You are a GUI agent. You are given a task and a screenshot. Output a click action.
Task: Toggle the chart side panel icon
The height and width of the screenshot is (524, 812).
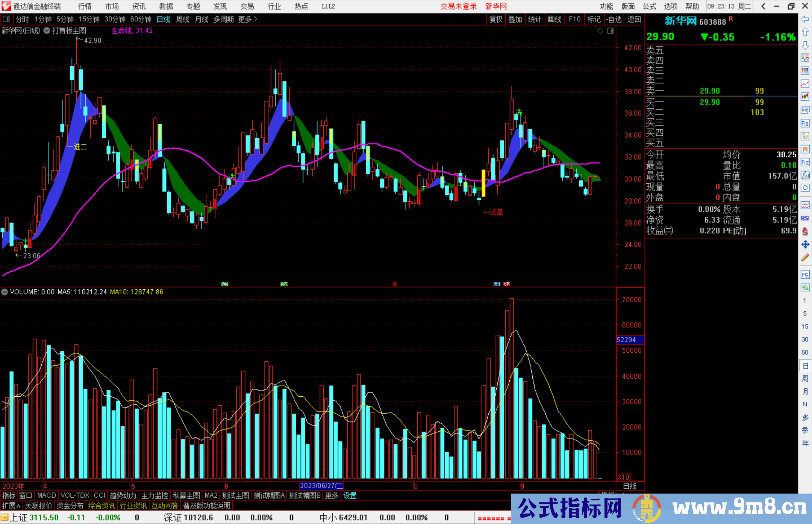click(611, 31)
